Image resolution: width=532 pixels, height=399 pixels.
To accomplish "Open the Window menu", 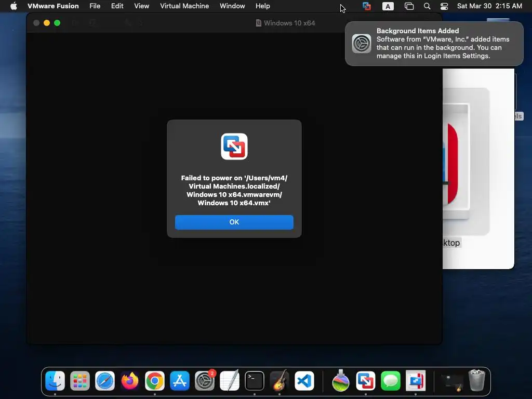I will point(232,6).
